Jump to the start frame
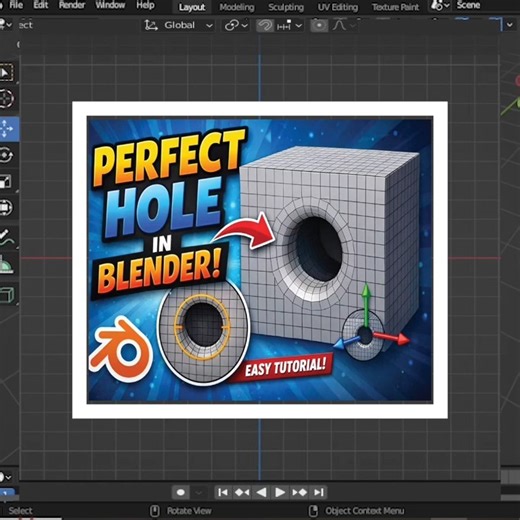 click(223, 492)
